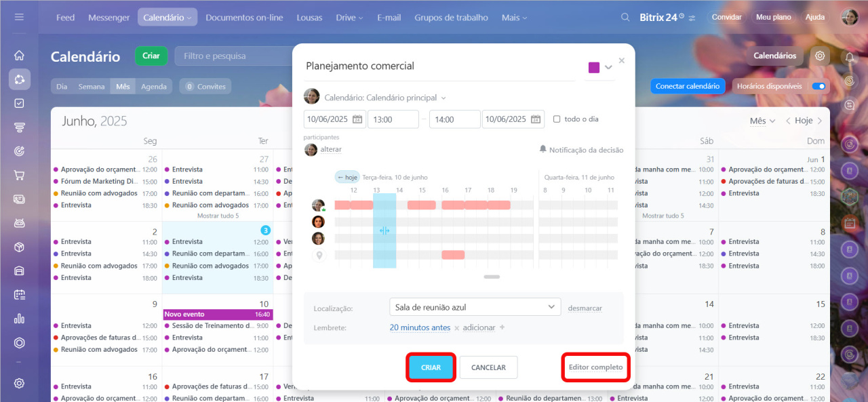Image resolution: width=868 pixels, height=402 pixels.
Task: Go to the Home icon in left sidebar
Action: point(19,55)
